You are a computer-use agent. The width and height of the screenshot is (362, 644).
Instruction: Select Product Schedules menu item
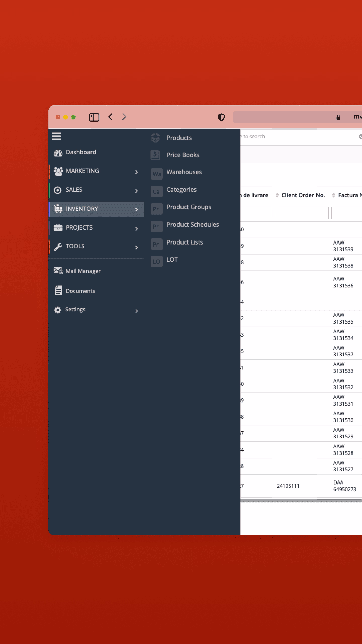point(193,225)
